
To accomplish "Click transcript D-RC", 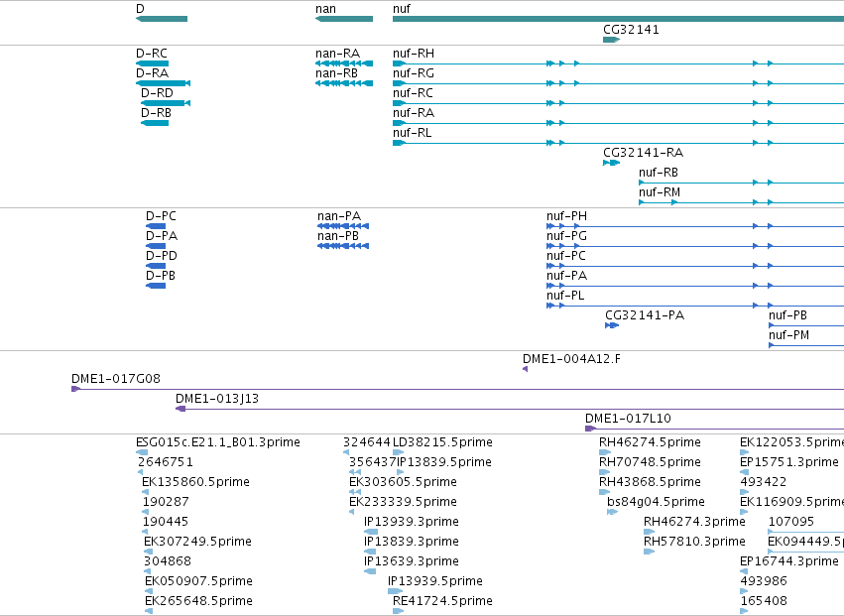I will 153,63.
